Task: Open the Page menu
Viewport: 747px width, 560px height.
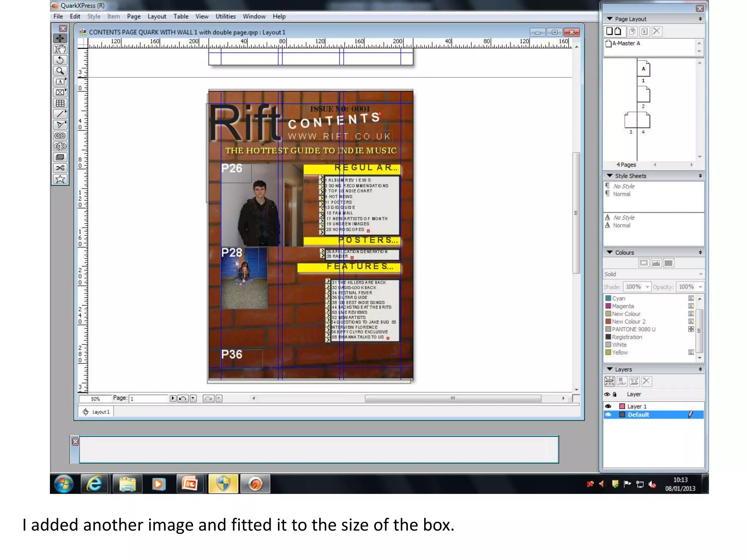Action: click(134, 16)
